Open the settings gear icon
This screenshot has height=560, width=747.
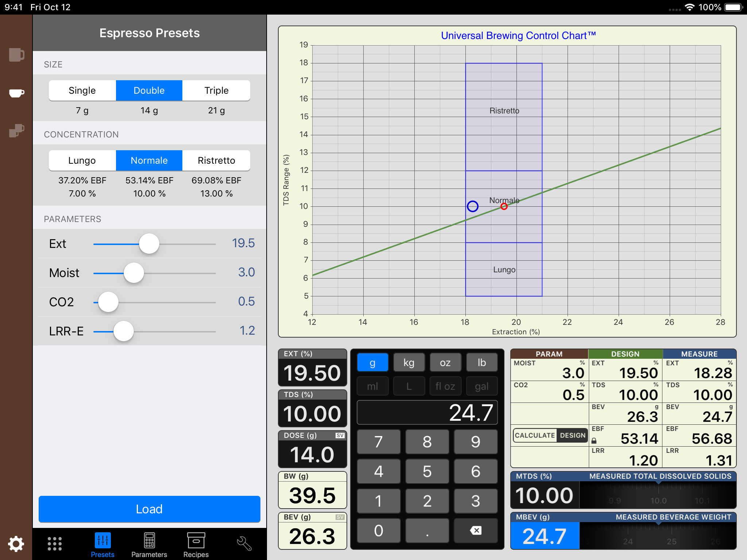[x=16, y=544]
